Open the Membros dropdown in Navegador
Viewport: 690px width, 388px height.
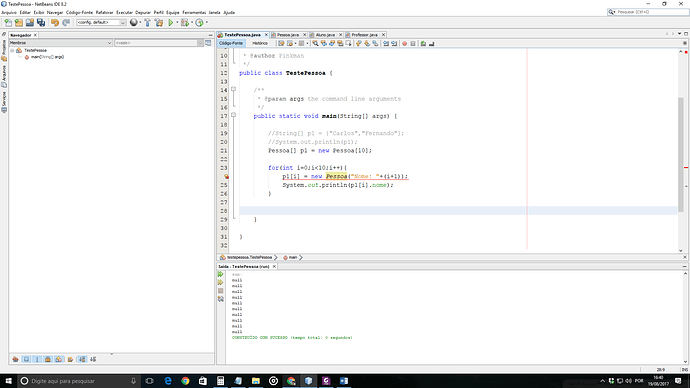[61, 43]
